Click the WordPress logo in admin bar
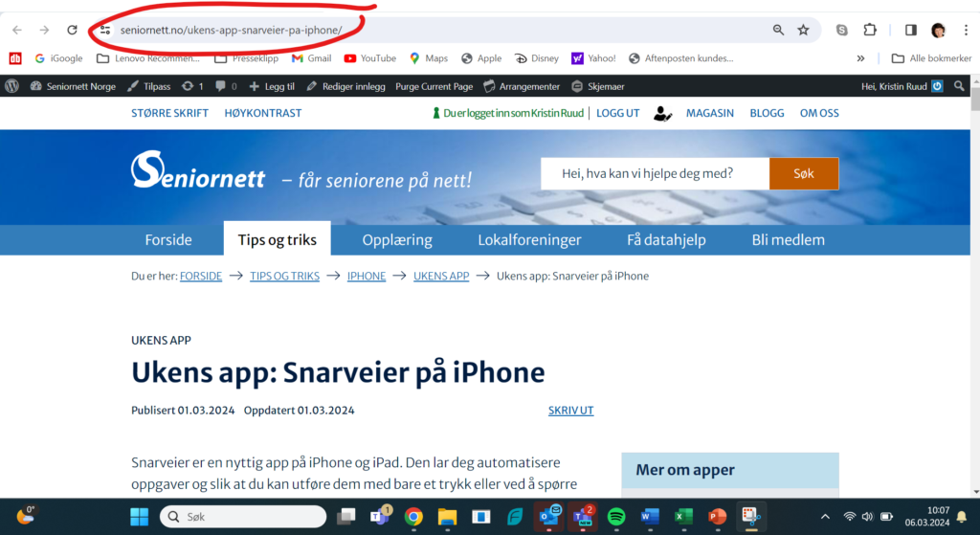This screenshot has width=980, height=535. (11, 86)
